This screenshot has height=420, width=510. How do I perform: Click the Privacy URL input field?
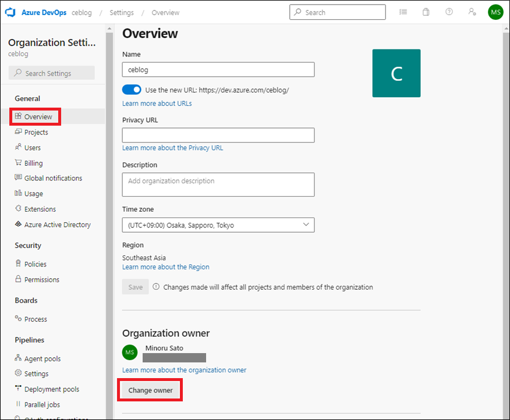tap(218, 135)
